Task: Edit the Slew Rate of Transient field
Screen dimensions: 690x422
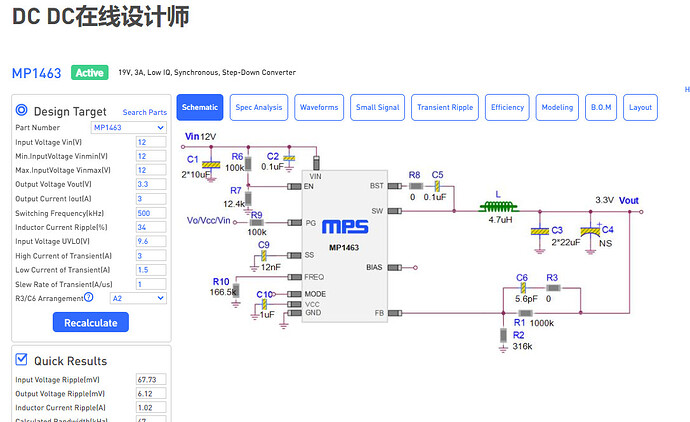Action: point(151,284)
